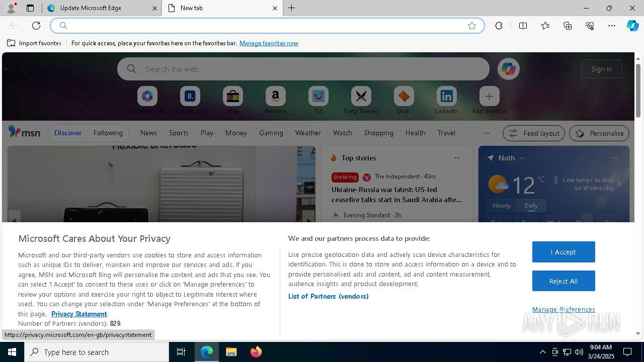644x362 pixels.
Task: Open Copilot sidebar icon in toolbar
Action: [x=633, y=26]
